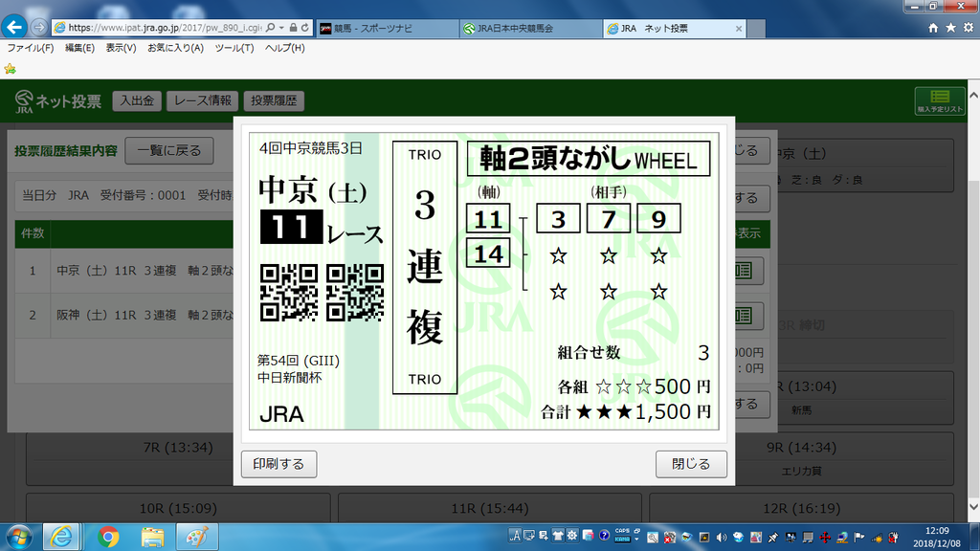Click the 閉じる button below the ticket
Image resolution: width=980 pixels, height=551 pixels.
[691, 464]
